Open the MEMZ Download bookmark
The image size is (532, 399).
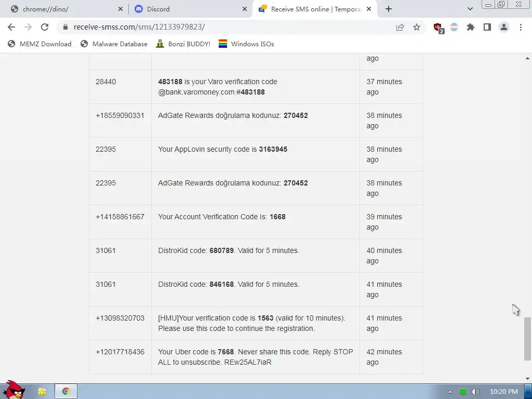[39, 44]
